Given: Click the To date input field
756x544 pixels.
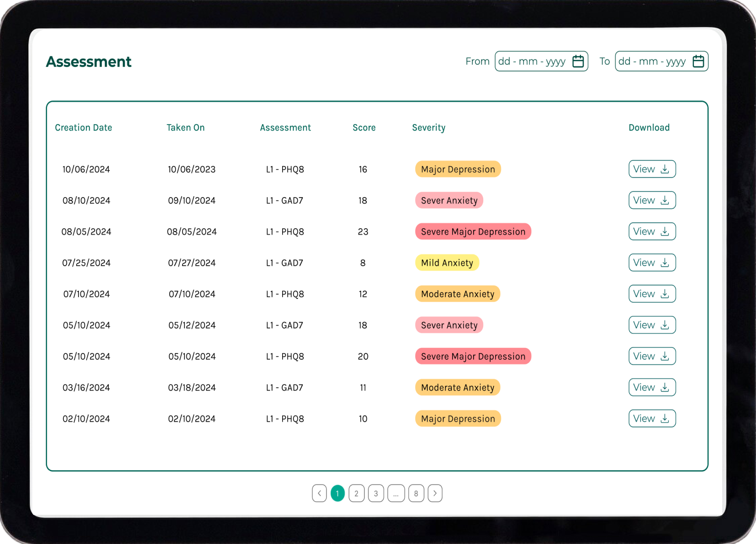Looking at the screenshot, I should tap(652, 61).
